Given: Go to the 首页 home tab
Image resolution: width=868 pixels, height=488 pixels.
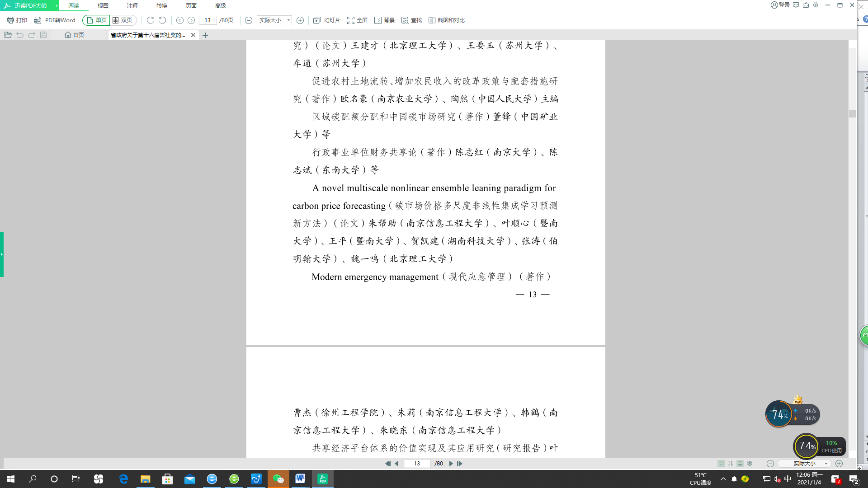Looking at the screenshot, I should point(75,35).
